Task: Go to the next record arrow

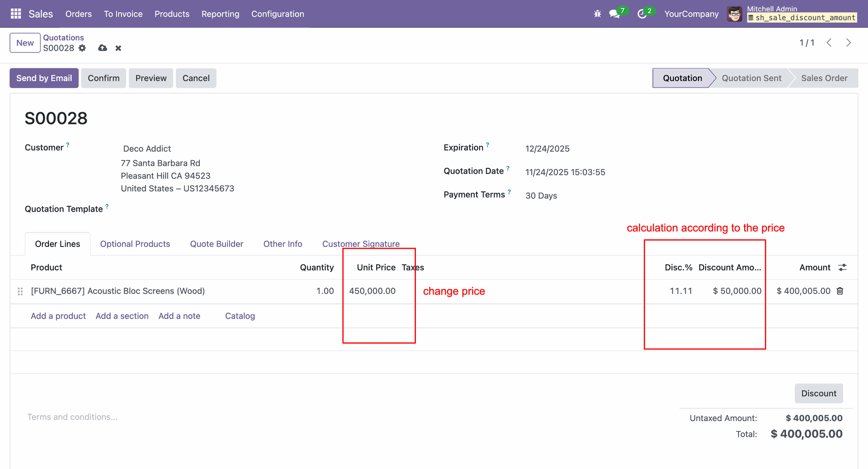Action: point(849,43)
